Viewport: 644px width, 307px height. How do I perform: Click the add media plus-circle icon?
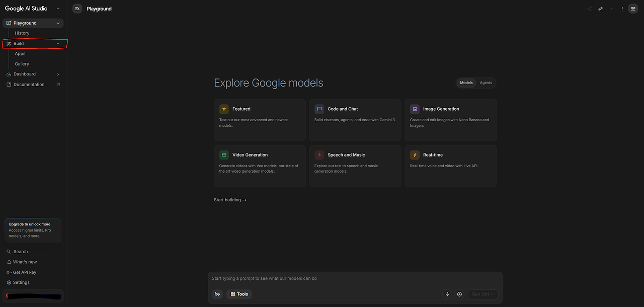pyautogui.click(x=459, y=294)
